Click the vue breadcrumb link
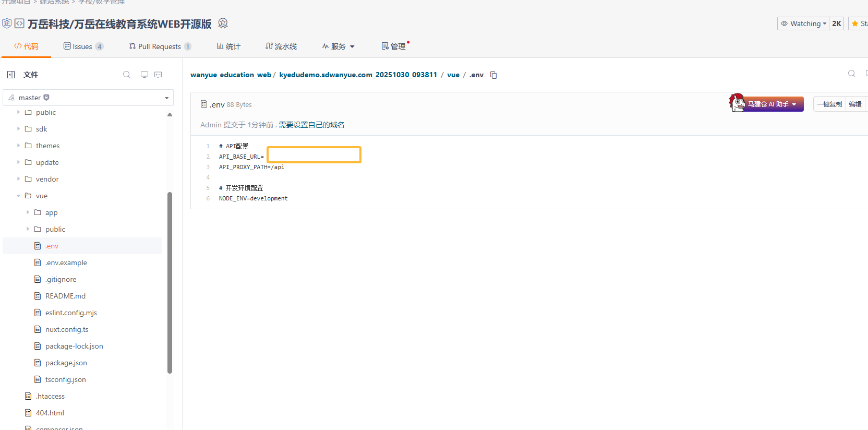Screen dimensions: 868x430 453,75
